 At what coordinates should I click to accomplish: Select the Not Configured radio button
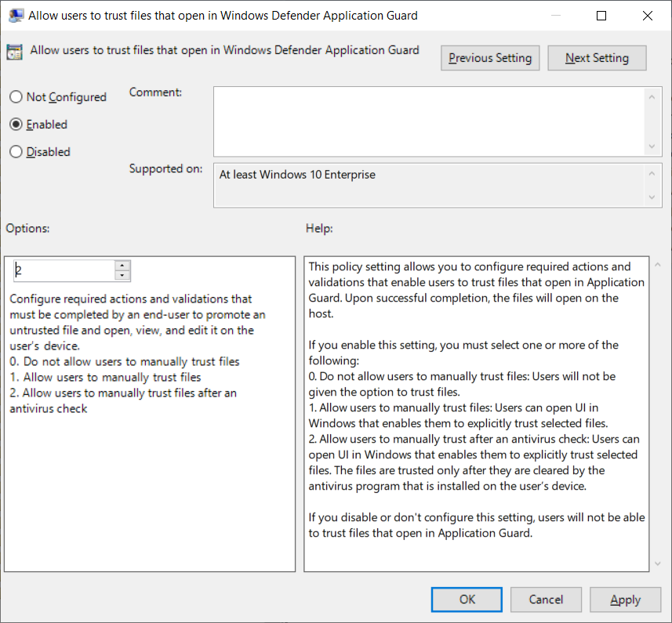[16, 97]
